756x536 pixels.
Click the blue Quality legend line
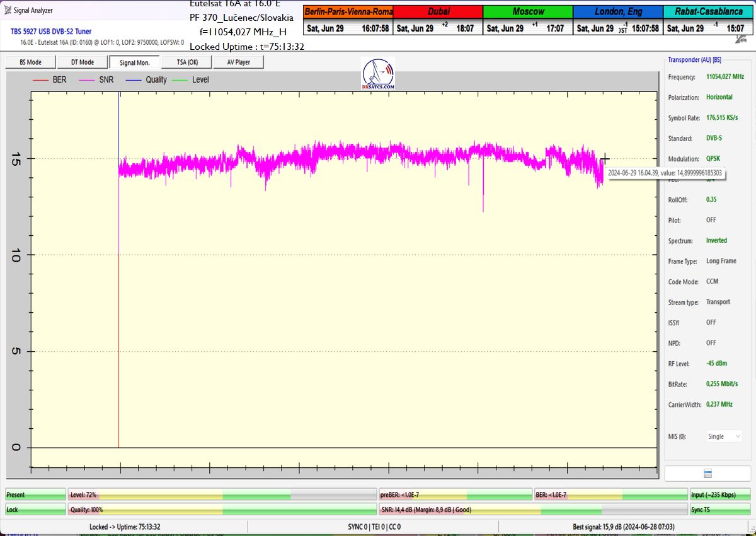[x=134, y=80]
